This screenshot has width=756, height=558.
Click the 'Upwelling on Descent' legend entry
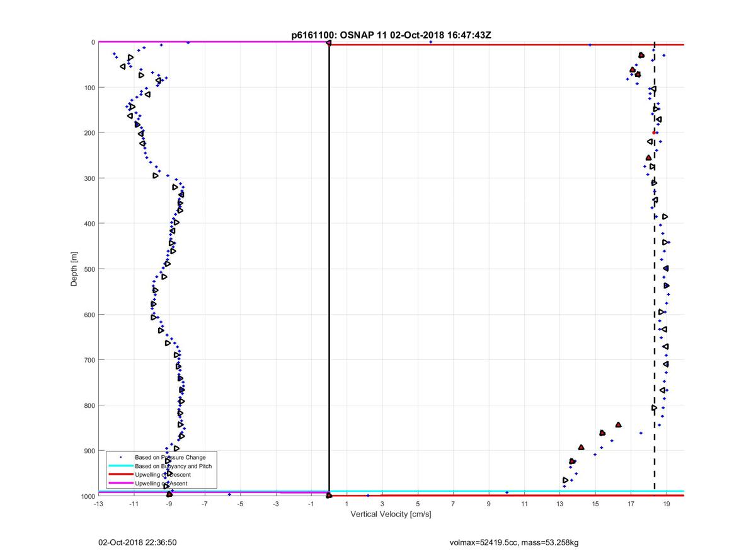click(163, 475)
